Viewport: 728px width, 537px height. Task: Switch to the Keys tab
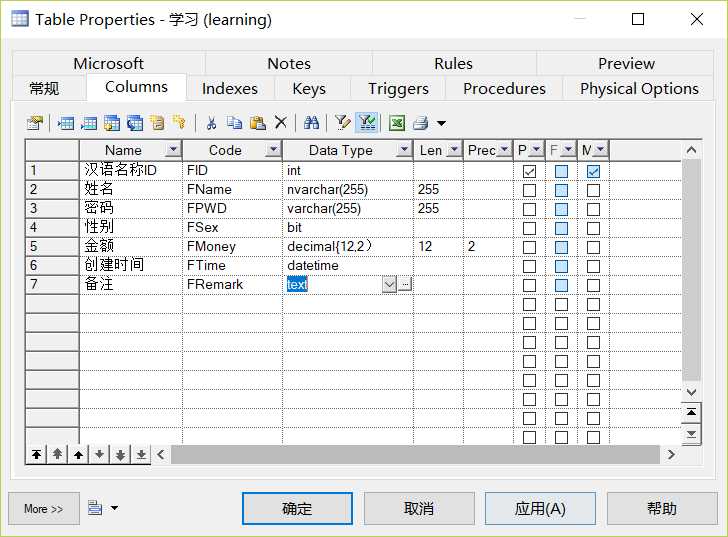click(309, 88)
